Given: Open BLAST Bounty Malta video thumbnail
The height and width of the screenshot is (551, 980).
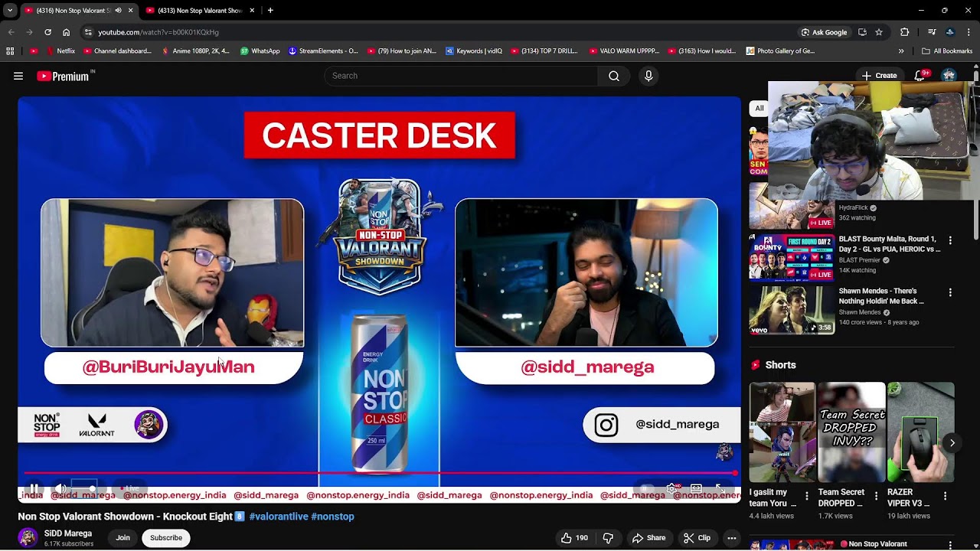Looking at the screenshot, I should pos(791,257).
